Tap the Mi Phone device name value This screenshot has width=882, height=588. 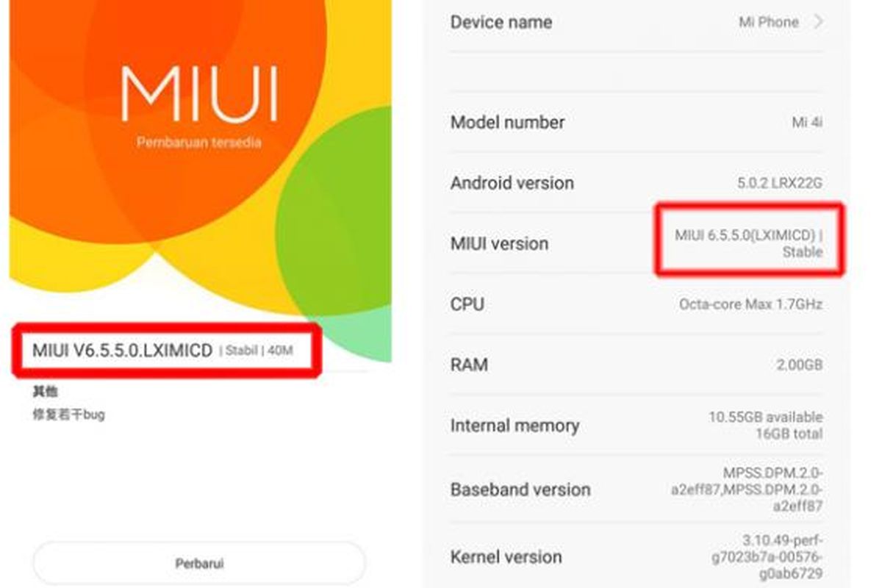click(768, 22)
